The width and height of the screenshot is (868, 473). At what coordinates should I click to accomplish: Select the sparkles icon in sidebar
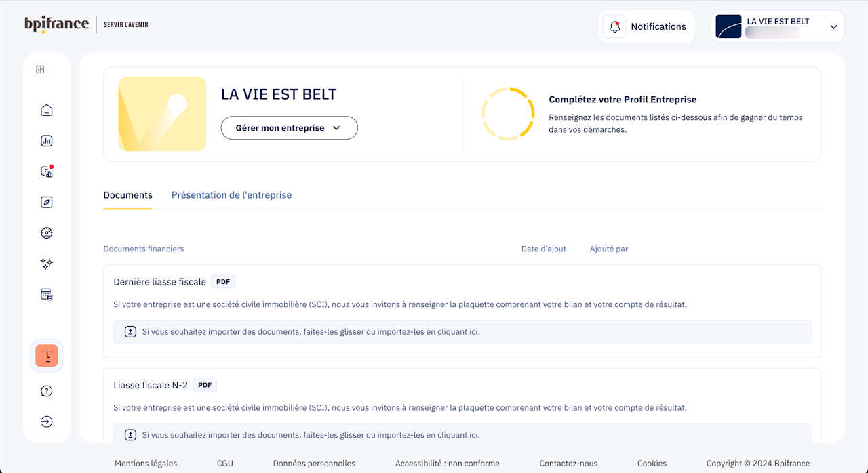pyautogui.click(x=47, y=263)
